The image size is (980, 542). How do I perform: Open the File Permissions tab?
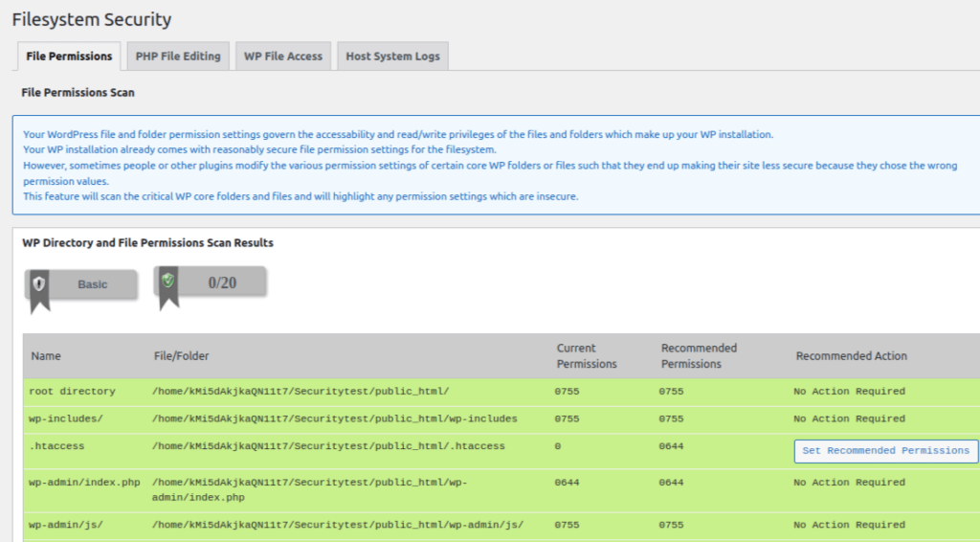coord(69,56)
